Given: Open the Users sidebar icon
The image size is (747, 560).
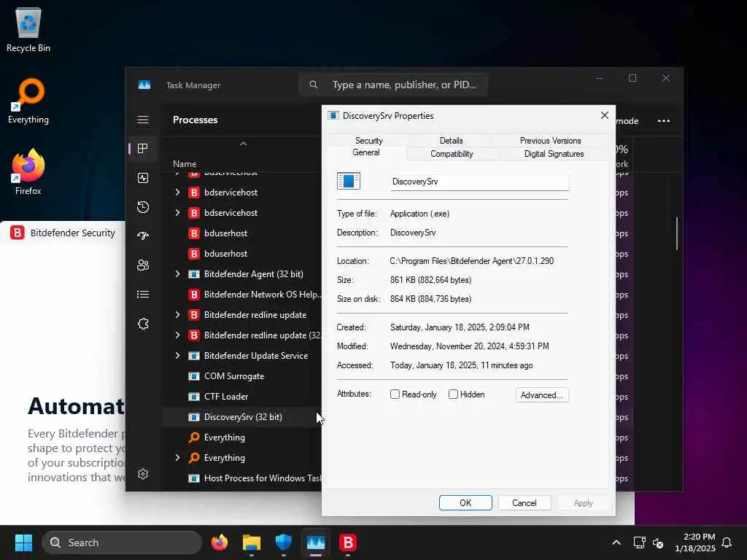Looking at the screenshot, I should point(143,265).
